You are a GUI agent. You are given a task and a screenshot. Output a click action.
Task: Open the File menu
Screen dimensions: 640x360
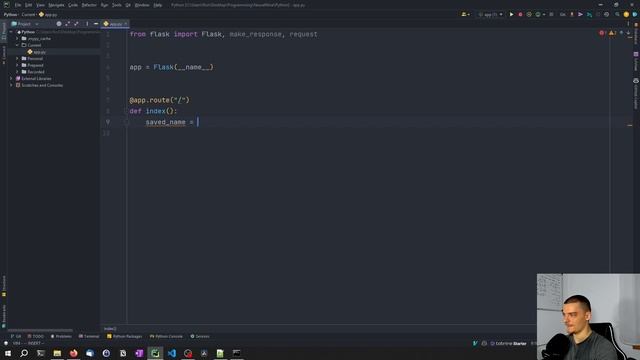pos(18,5)
